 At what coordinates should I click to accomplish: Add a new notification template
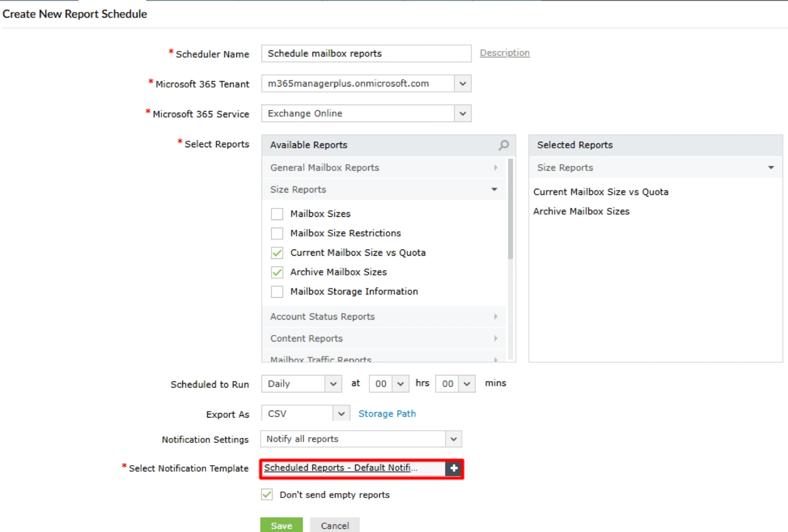454,469
